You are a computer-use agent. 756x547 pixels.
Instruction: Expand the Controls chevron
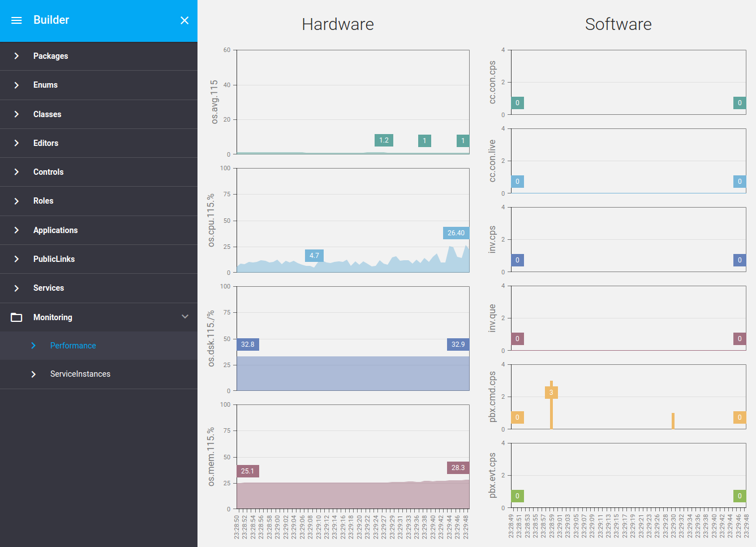pyautogui.click(x=16, y=172)
